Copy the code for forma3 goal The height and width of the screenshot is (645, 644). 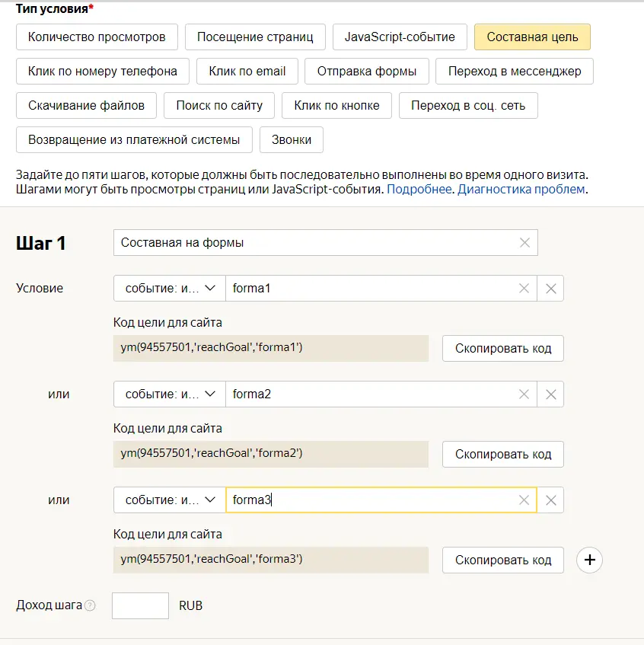[503, 560]
